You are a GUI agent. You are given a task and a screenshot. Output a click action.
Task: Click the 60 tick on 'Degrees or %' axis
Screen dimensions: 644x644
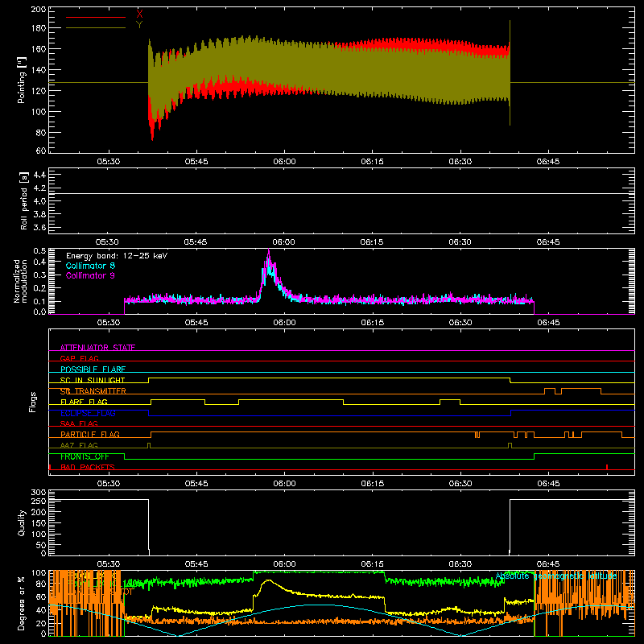[x=41, y=597]
